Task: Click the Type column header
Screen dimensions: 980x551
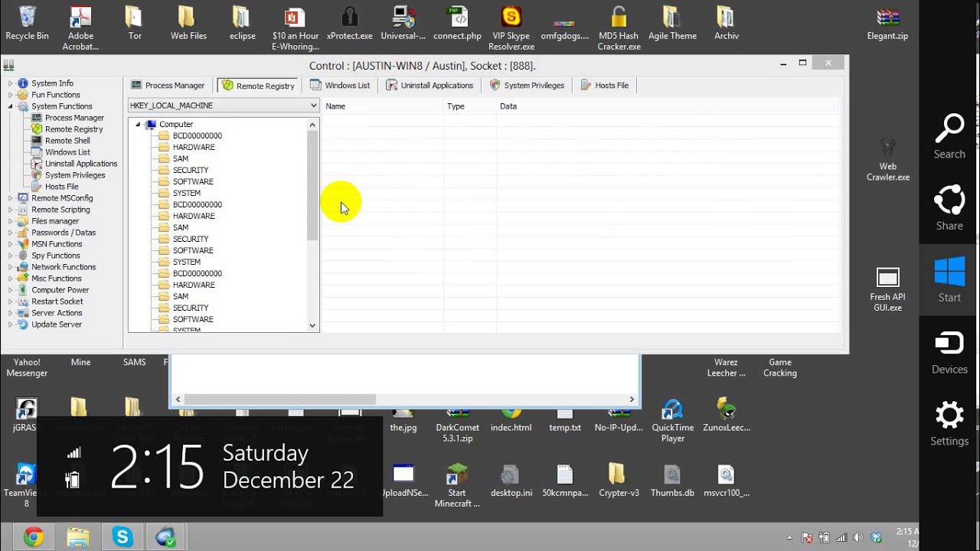Action: [x=471, y=106]
